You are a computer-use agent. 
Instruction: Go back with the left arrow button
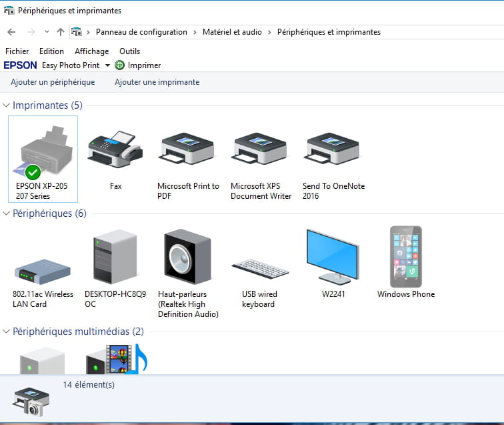(11, 32)
